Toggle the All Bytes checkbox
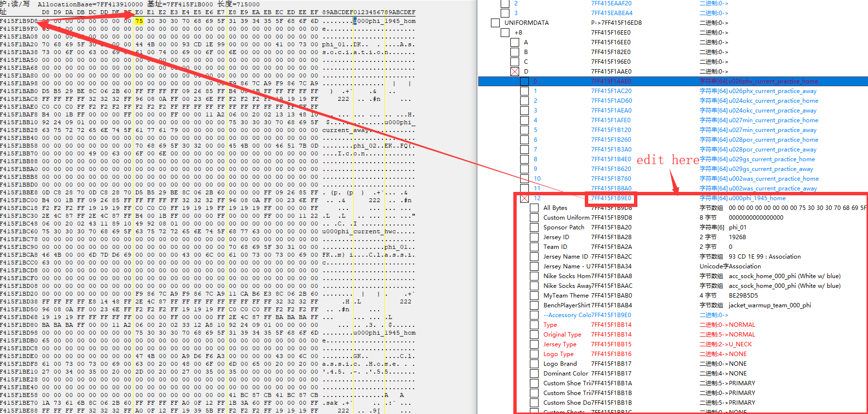The image size is (868, 414). click(x=534, y=208)
